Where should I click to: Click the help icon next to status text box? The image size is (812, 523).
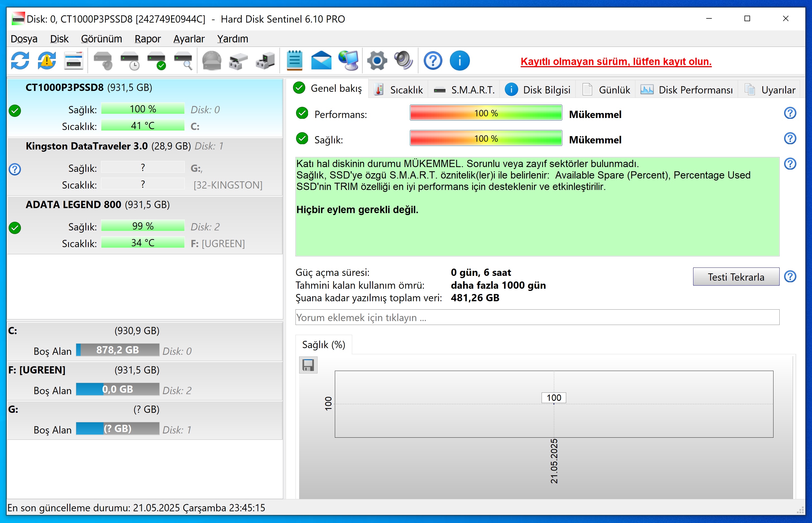coord(790,164)
